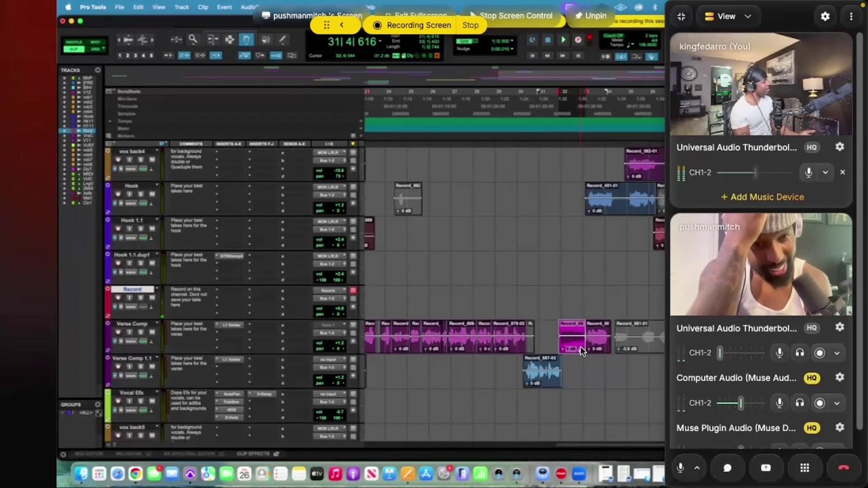Select the Trim tool in the toolbar
The height and width of the screenshot is (488, 868).
click(x=212, y=39)
